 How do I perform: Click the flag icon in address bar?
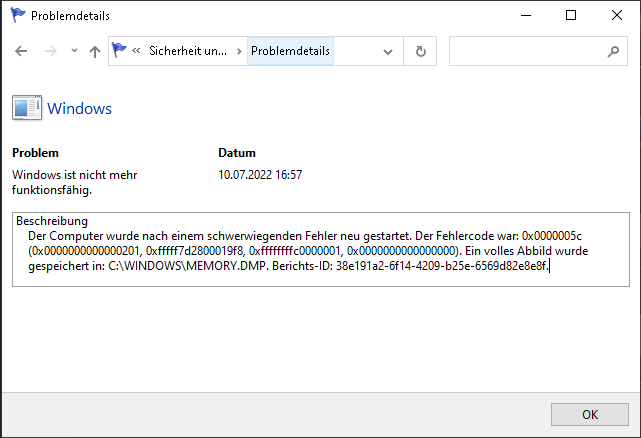pos(119,50)
